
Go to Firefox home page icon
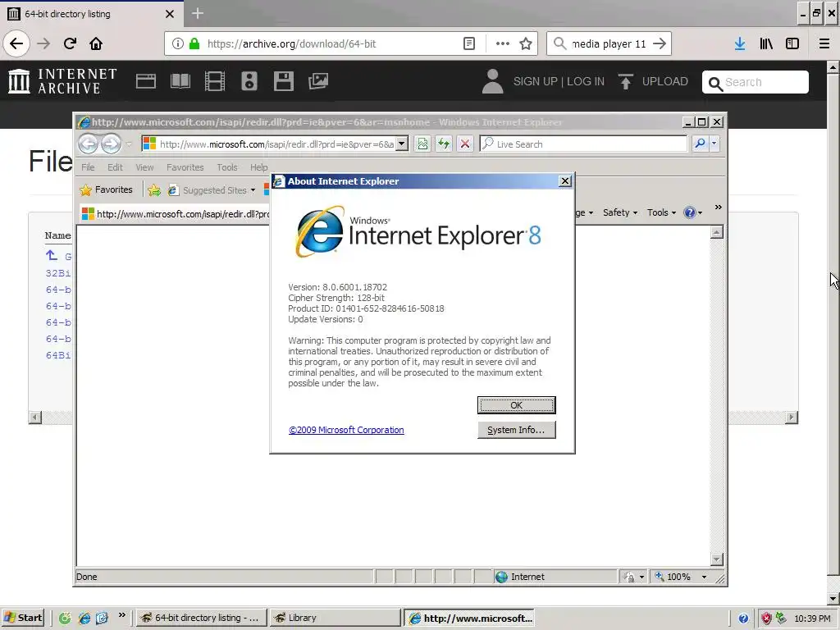pyautogui.click(x=96, y=43)
